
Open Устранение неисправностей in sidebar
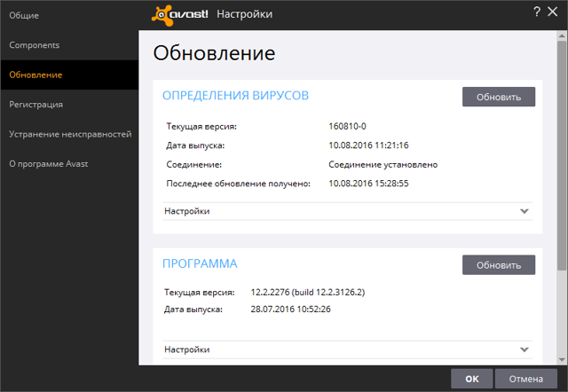(70, 134)
